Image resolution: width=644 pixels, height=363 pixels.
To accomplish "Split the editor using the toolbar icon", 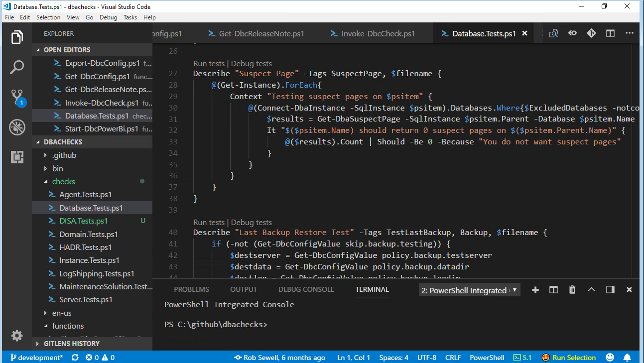I will (x=610, y=33).
